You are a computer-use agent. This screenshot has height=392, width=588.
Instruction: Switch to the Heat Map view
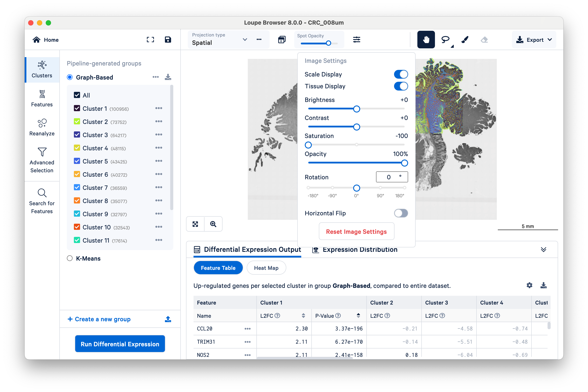click(266, 268)
